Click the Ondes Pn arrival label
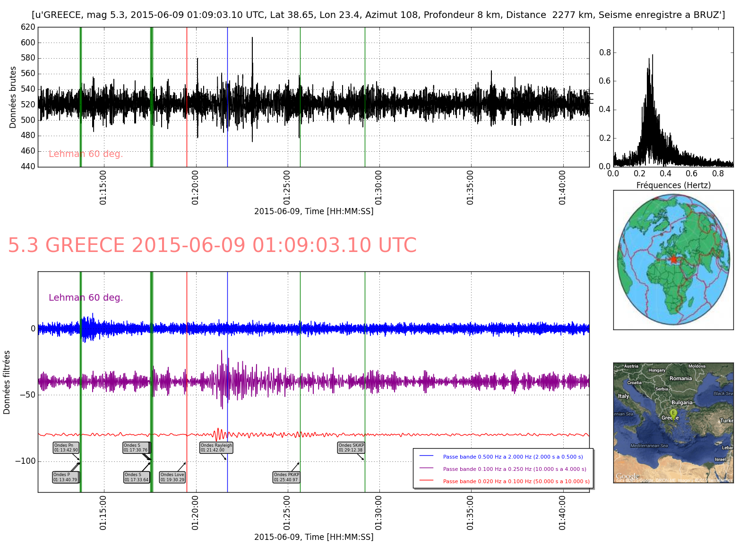This screenshot has height=547, width=756. (66, 448)
